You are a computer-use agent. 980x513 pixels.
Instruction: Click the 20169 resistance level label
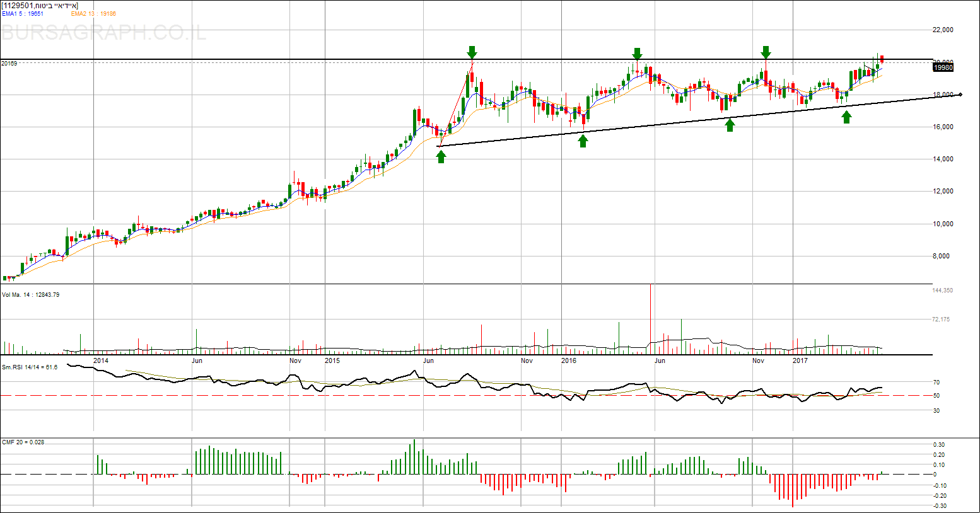click(9, 63)
